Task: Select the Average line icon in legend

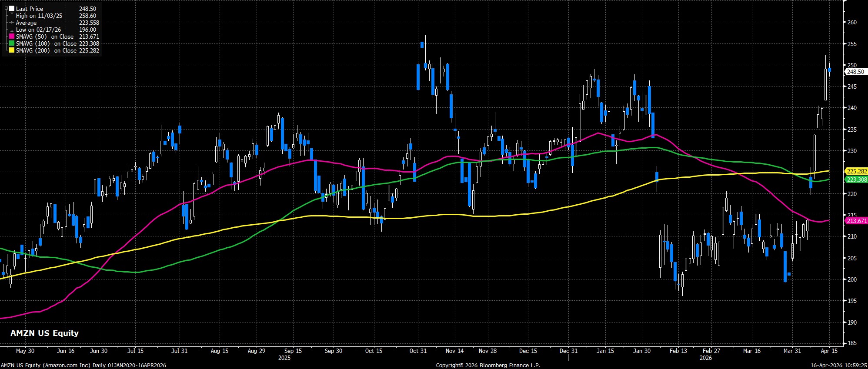Action: [12, 23]
